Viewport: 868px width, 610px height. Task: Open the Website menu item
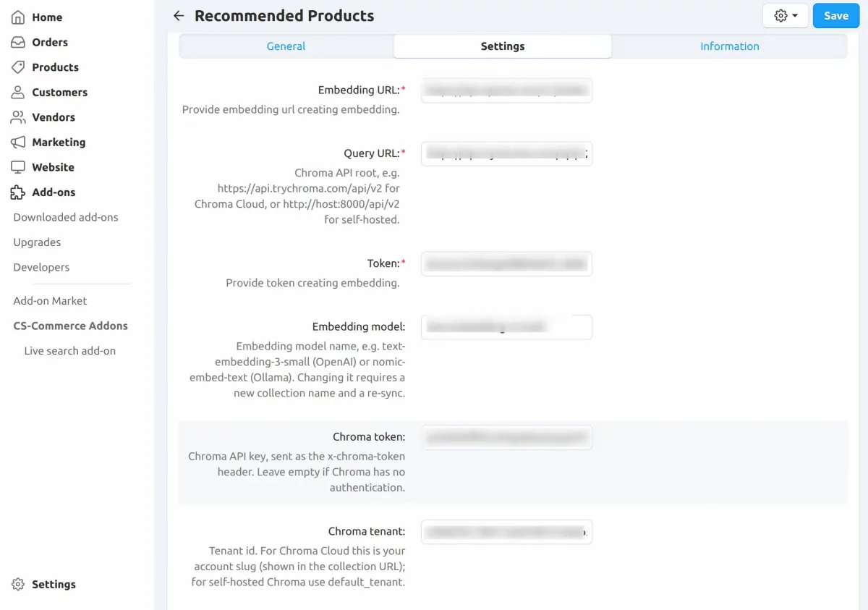pyautogui.click(x=53, y=167)
